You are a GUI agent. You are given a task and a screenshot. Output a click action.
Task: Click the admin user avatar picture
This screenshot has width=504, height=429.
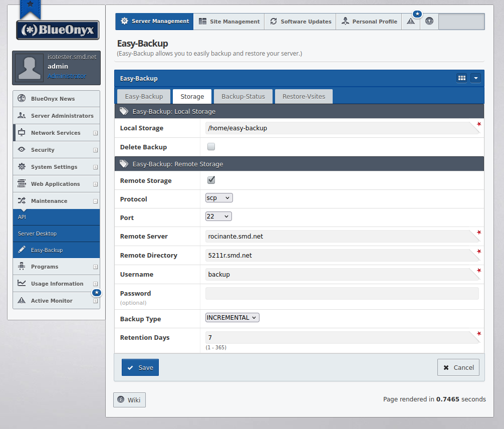tap(30, 68)
